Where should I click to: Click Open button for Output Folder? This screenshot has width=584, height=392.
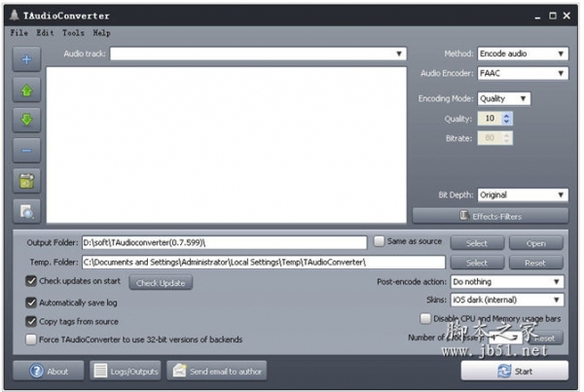pos(536,243)
